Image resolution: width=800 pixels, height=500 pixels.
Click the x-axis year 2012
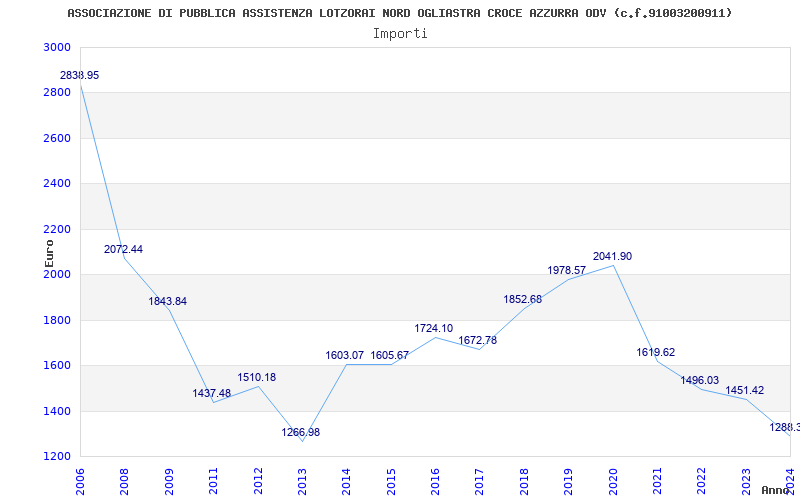coord(258,481)
